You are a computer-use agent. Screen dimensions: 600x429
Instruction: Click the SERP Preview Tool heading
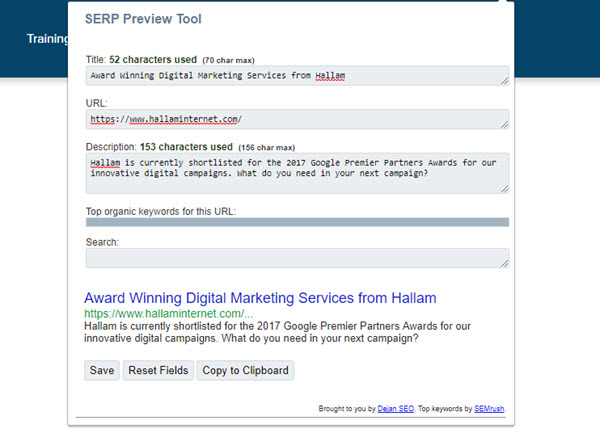click(141, 19)
